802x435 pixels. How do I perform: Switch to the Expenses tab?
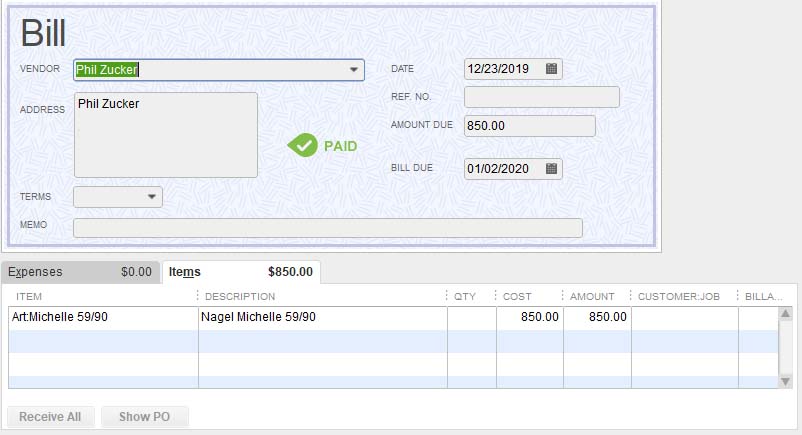(80, 272)
